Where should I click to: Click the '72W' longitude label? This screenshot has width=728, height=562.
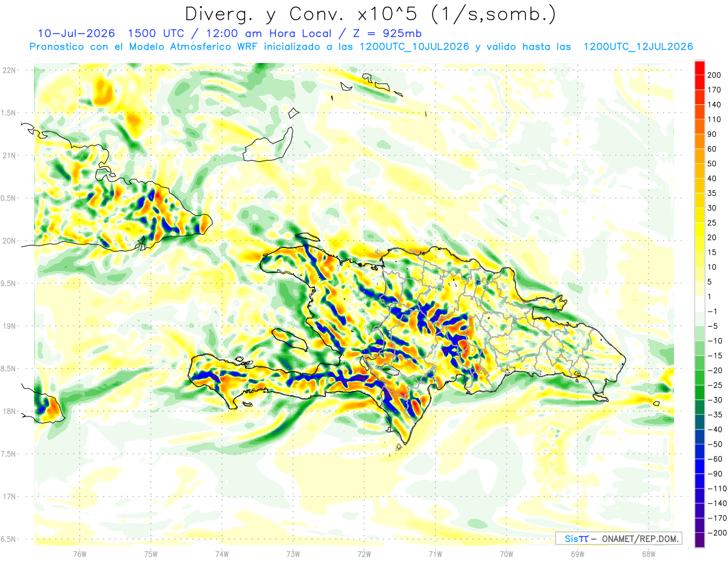point(364,554)
